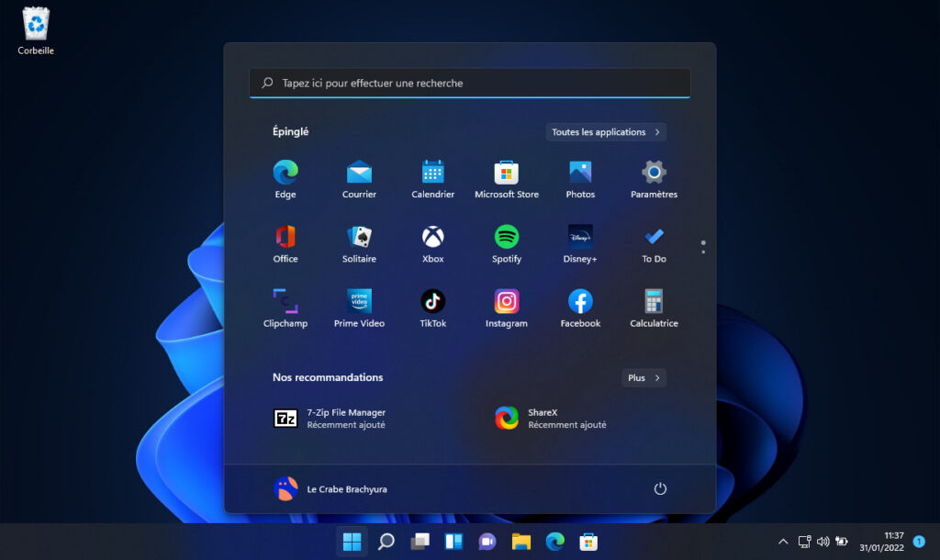The height and width of the screenshot is (560, 940).
Task: Show Toutes les applications list
Action: click(x=606, y=132)
